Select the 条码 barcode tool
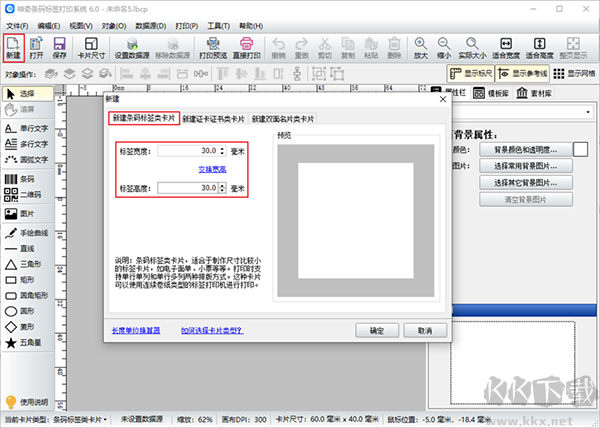Screen dimensions: 600x428 (x=20, y=179)
